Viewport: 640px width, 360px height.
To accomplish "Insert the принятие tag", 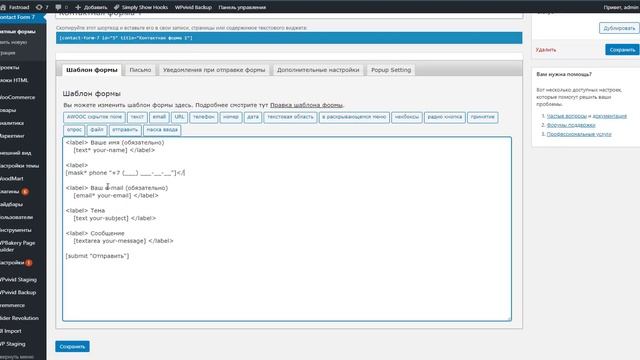I will pyautogui.click(x=482, y=117).
